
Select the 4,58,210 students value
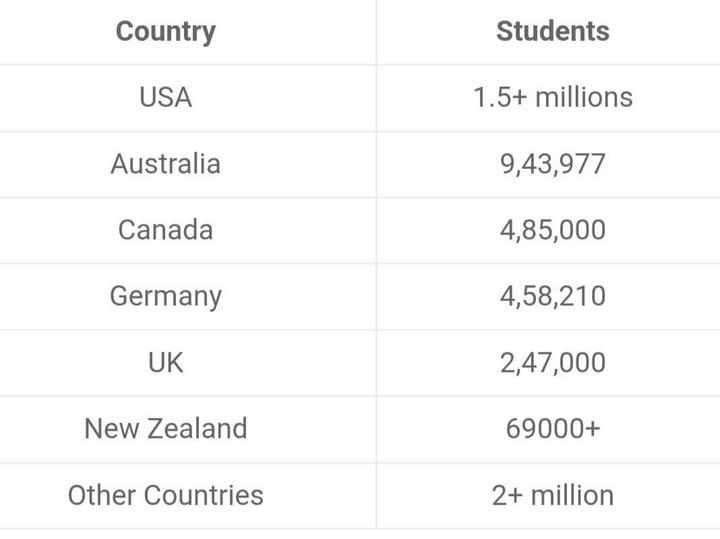click(x=552, y=296)
